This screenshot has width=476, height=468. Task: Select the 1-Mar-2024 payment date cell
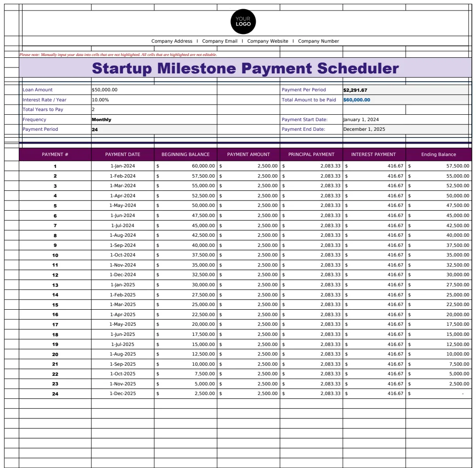[x=123, y=186]
